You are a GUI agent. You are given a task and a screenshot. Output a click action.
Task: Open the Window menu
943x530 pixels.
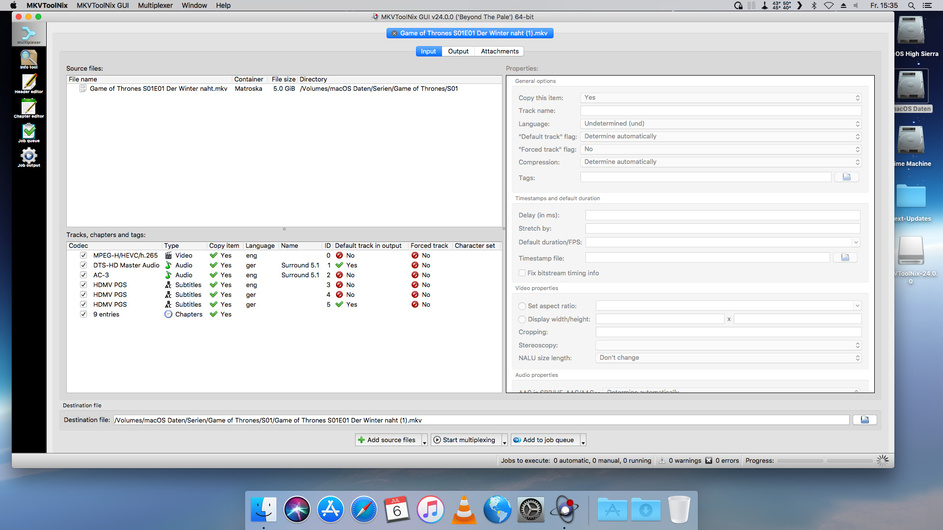tap(194, 5)
